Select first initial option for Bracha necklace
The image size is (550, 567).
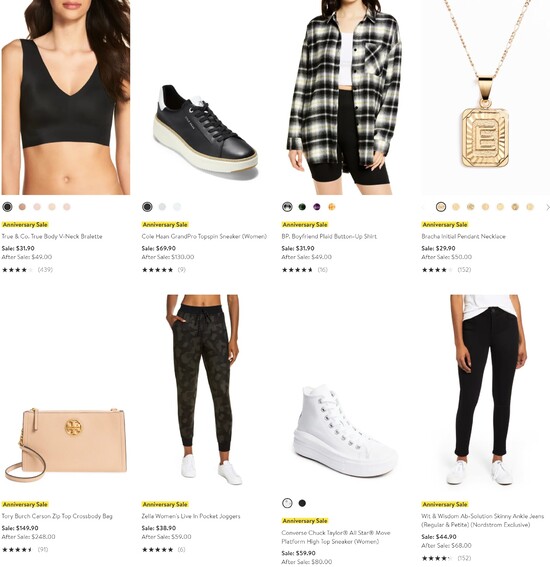point(441,207)
